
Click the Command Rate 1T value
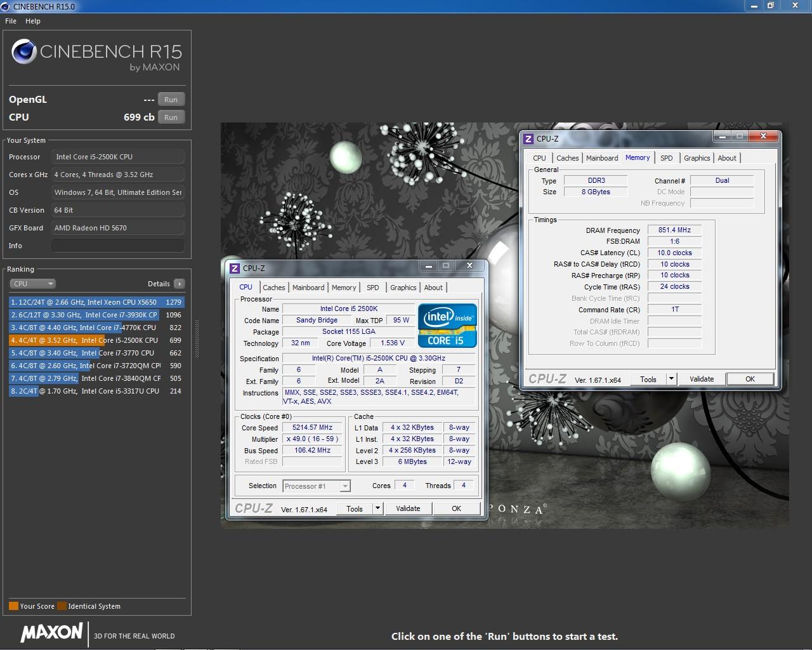pos(674,310)
